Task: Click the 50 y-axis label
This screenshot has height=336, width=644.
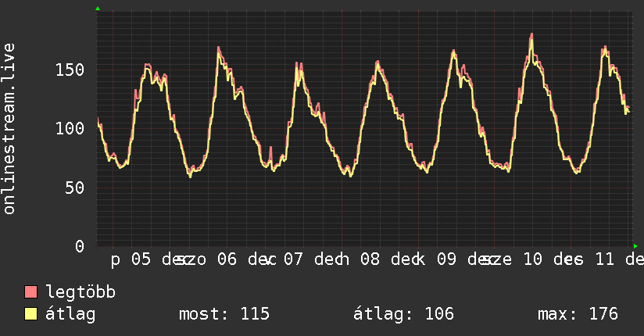Action: 75,188
